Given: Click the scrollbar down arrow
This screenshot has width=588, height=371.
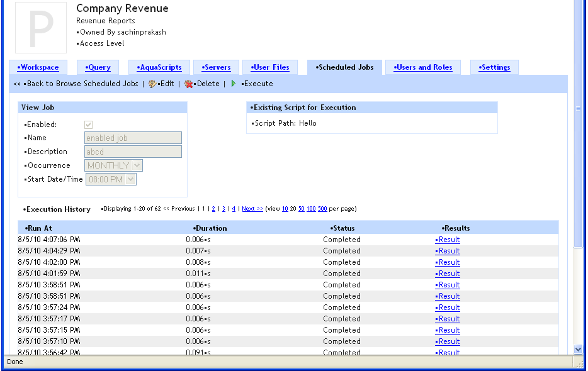Looking at the screenshot, I should (x=578, y=349).
